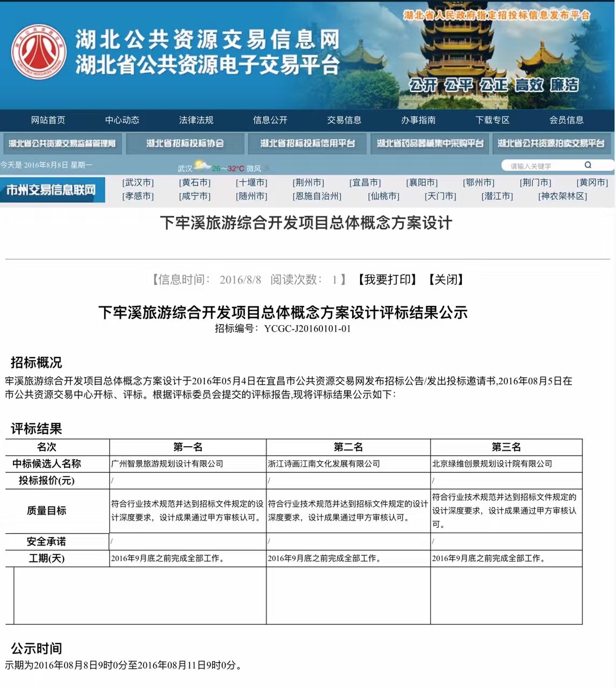Click the Wuhan weather cloud icon
The image size is (616, 688).
202,166
